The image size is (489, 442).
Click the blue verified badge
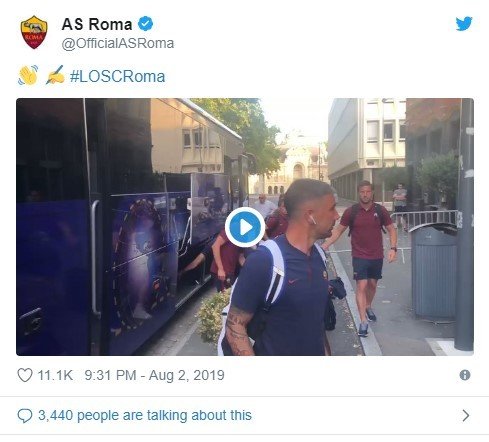(145, 24)
